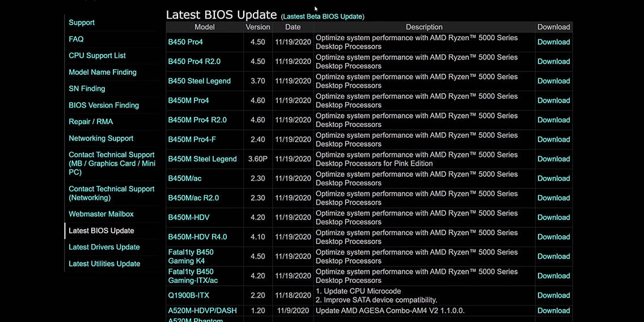Image resolution: width=644 pixels, height=322 pixels.
Task: Open the B450 Pro4 R2.0 model link
Action: pos(194,62)
